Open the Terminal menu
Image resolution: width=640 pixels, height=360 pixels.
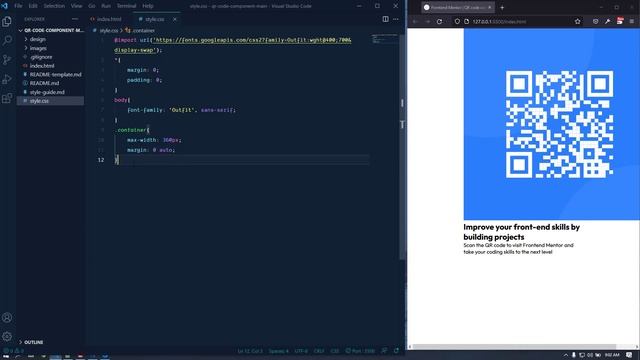click(127, 6)
